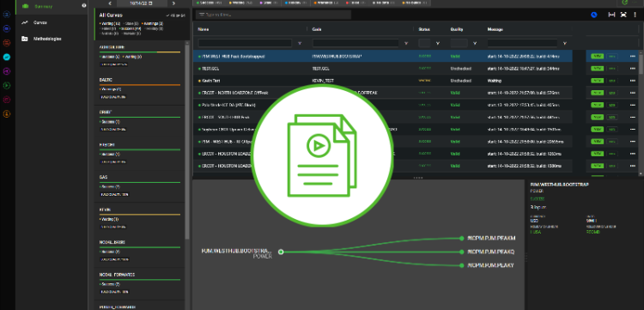The image size is (644, 310).
Task: Open row options for PJM WEST HUB Peak Bootstrapped
Action: tap(633, 57)
